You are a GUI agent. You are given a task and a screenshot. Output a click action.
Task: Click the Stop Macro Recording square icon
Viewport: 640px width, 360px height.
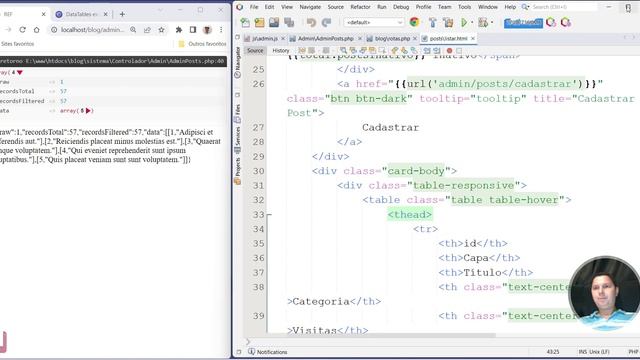point(459,51)
